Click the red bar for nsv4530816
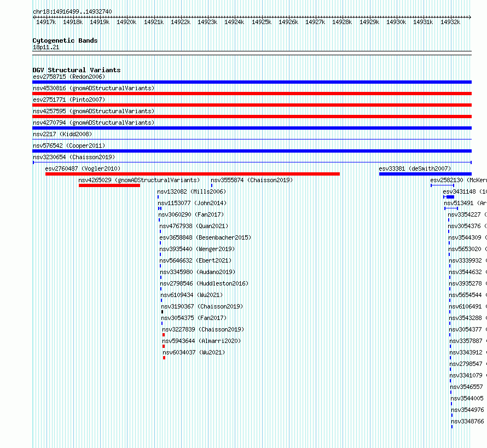Screen dimensions: 487x448 (252, 94)
